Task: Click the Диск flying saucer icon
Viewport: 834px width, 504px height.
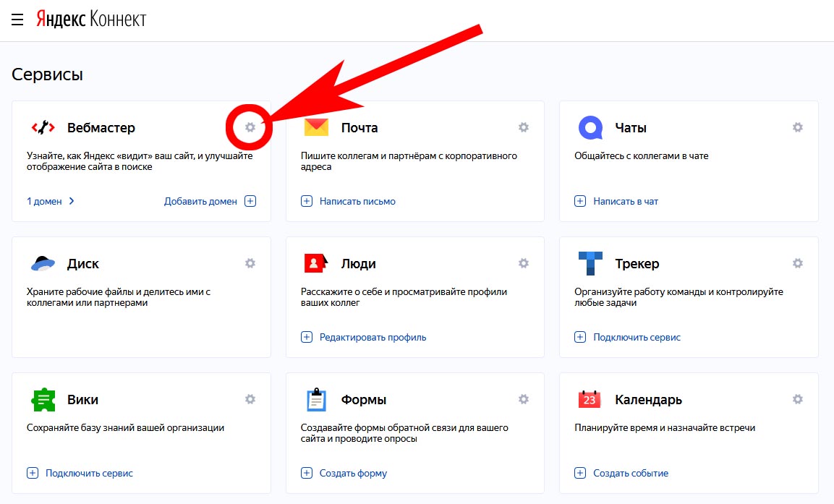Action: pos(43,264)
